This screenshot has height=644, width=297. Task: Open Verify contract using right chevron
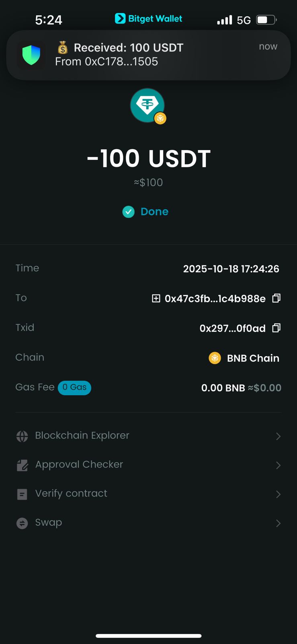[x=278, y=494]
